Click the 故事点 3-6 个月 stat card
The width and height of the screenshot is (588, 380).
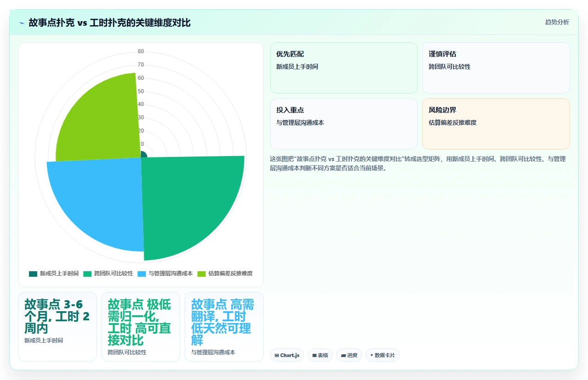click(57, 327)
